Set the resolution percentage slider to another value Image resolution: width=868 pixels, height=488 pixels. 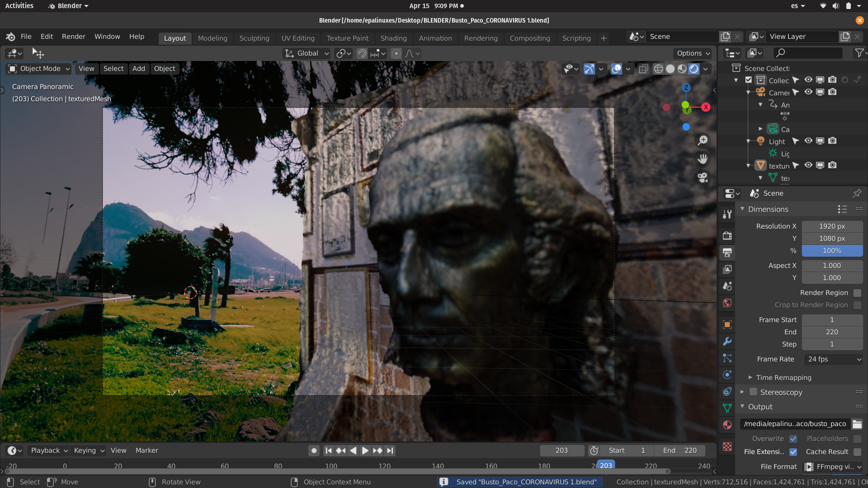(x=832, y=251)
